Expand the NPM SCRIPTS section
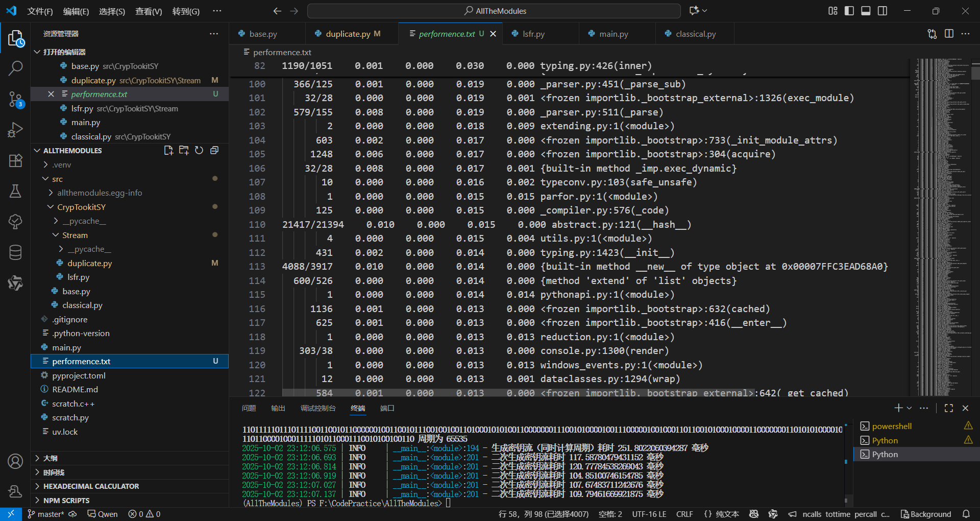Screen dimensions: 980x521 (66, 500)
